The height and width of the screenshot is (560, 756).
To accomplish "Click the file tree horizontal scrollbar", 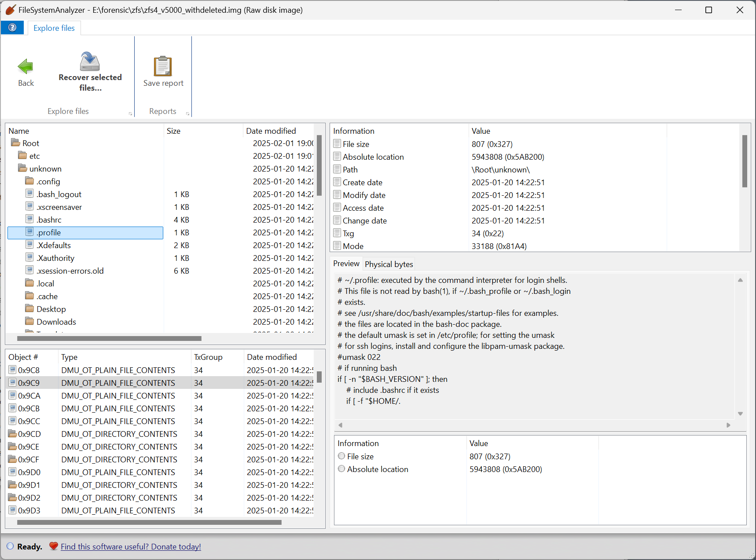I will tap(109, 338).
